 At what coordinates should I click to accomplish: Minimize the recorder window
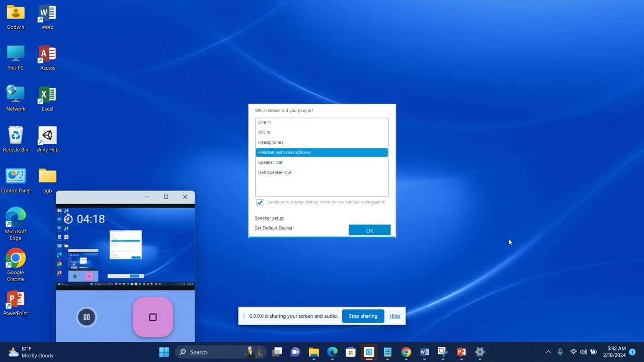click(x=147, y=197)
